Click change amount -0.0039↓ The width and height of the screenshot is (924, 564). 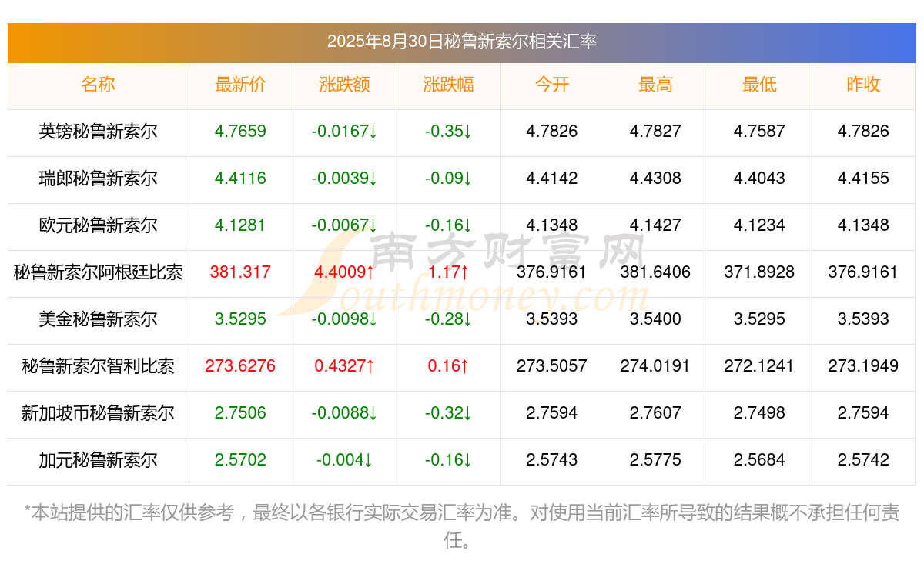(x=345, y=179)
